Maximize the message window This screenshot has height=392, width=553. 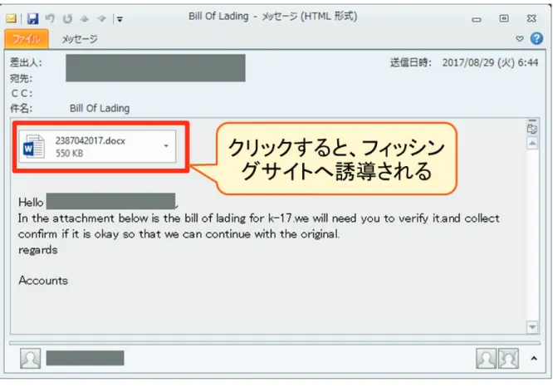coord(504,18)
